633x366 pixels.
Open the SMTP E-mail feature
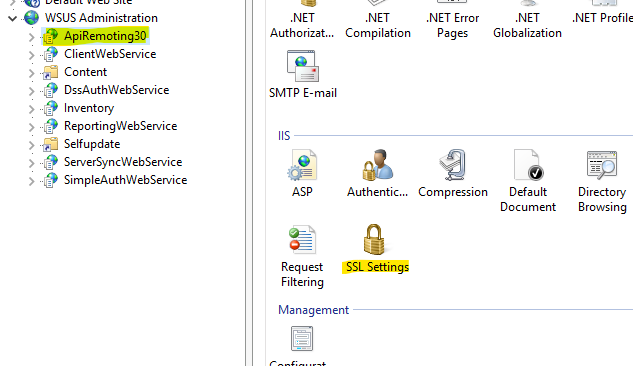coord(303,75)
